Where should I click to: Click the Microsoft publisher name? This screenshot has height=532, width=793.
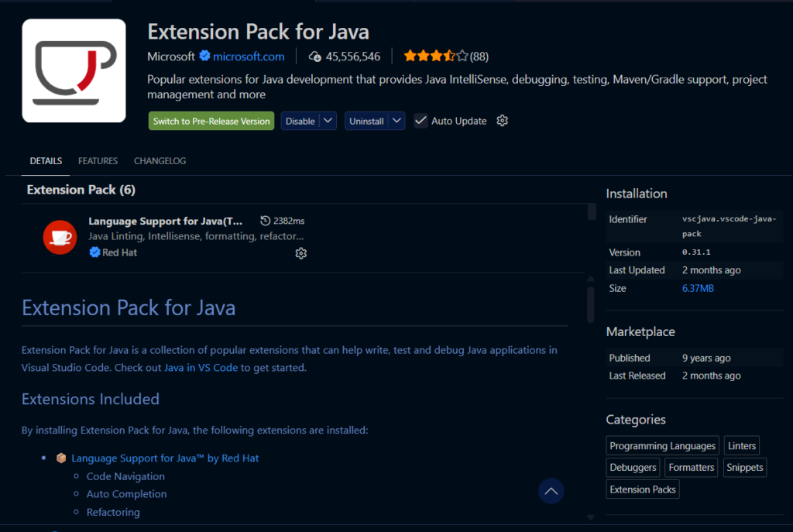coord(171,56)
